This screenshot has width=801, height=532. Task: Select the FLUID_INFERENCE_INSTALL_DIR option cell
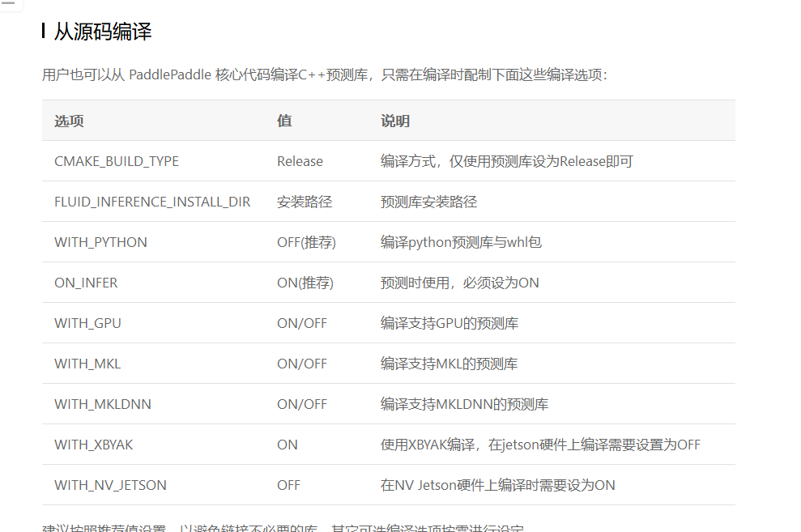[x=152, y=202]
